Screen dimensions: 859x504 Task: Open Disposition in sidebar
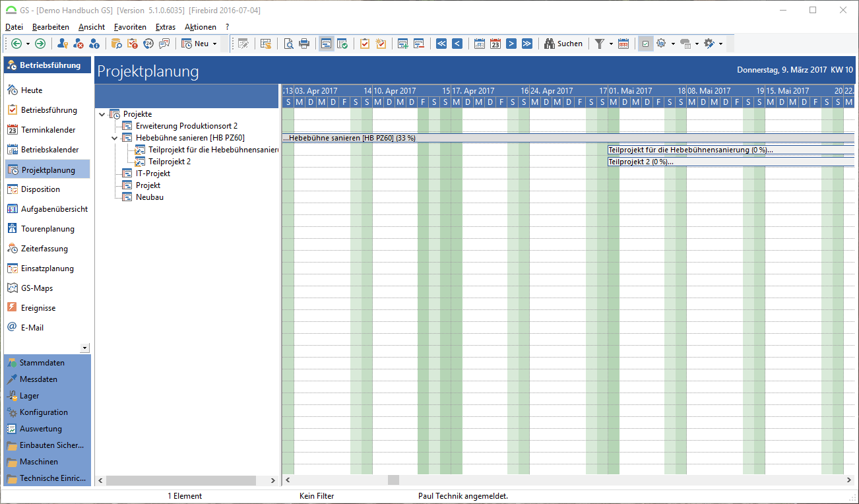[x=48, y=189]
